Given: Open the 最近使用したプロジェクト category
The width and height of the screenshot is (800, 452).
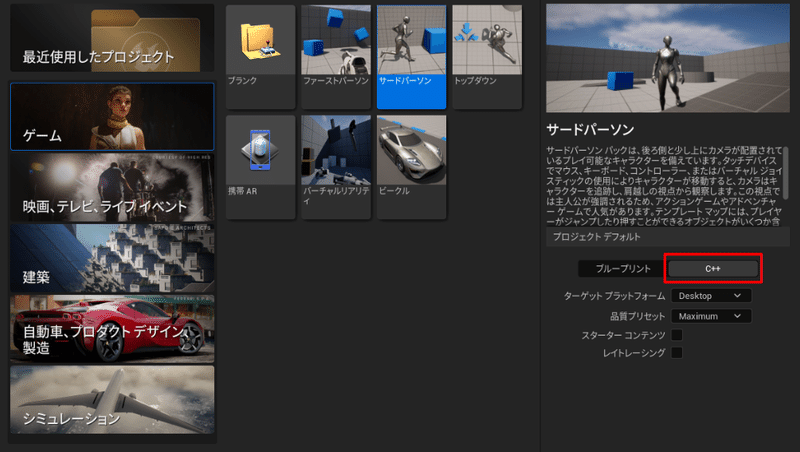Looking at the screenshot, I should pos(112,38).
